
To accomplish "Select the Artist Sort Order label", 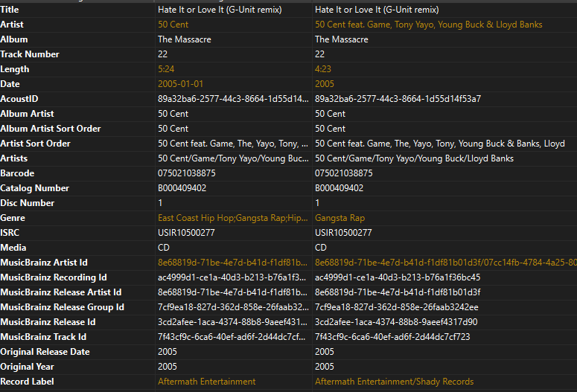I will [x=35, y=144].
